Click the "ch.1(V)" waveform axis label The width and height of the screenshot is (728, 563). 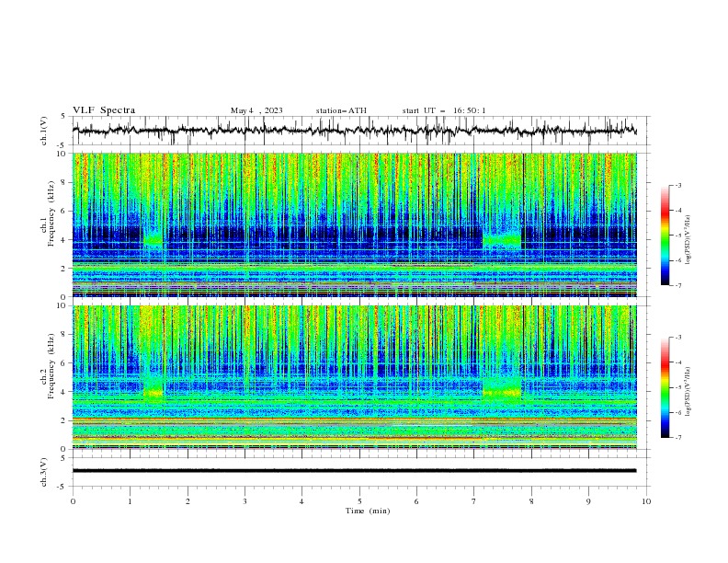click(x=44, y=131)
